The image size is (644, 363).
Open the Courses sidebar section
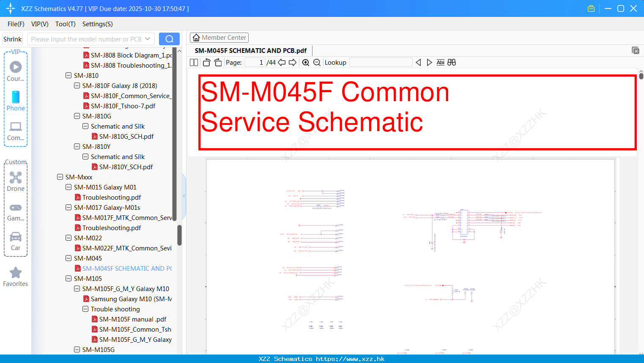16,71
